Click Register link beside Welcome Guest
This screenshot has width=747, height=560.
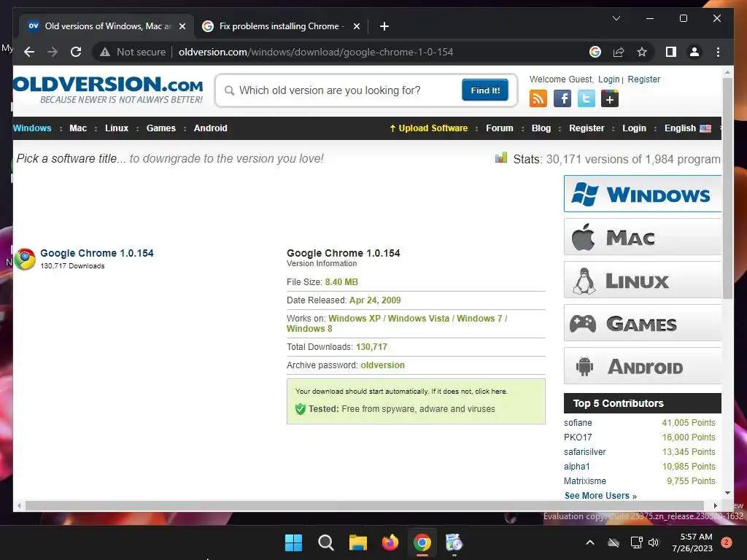coord(643,79)
